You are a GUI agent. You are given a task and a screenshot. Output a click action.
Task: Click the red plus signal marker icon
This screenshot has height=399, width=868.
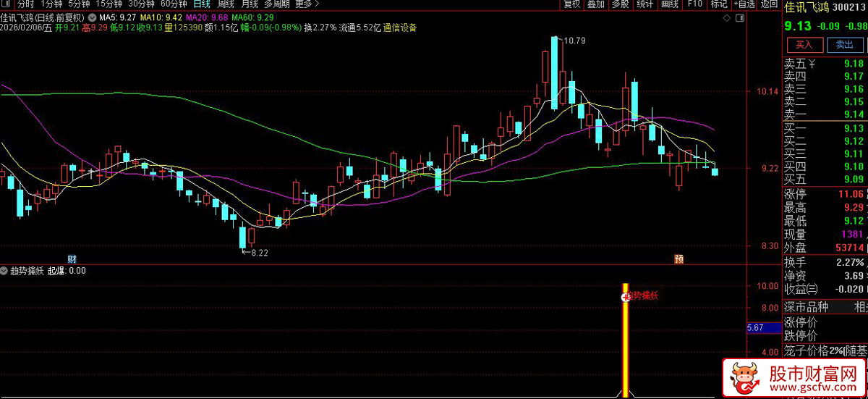coord(626,297)
